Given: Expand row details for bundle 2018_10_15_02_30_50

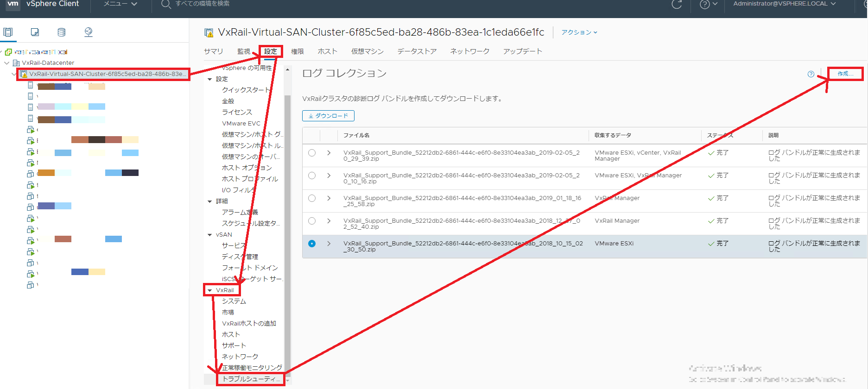Looking at the screenshot, I should [x=329, y=244].
